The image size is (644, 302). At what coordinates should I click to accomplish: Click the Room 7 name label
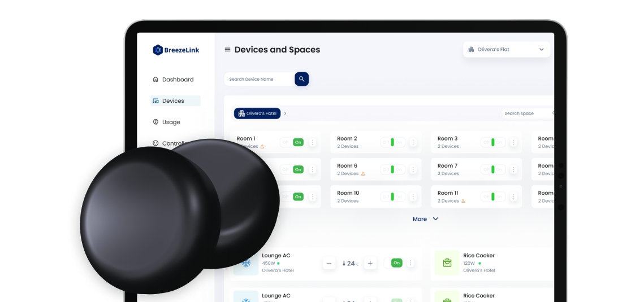pyautogui.click(x=447, y=166)
